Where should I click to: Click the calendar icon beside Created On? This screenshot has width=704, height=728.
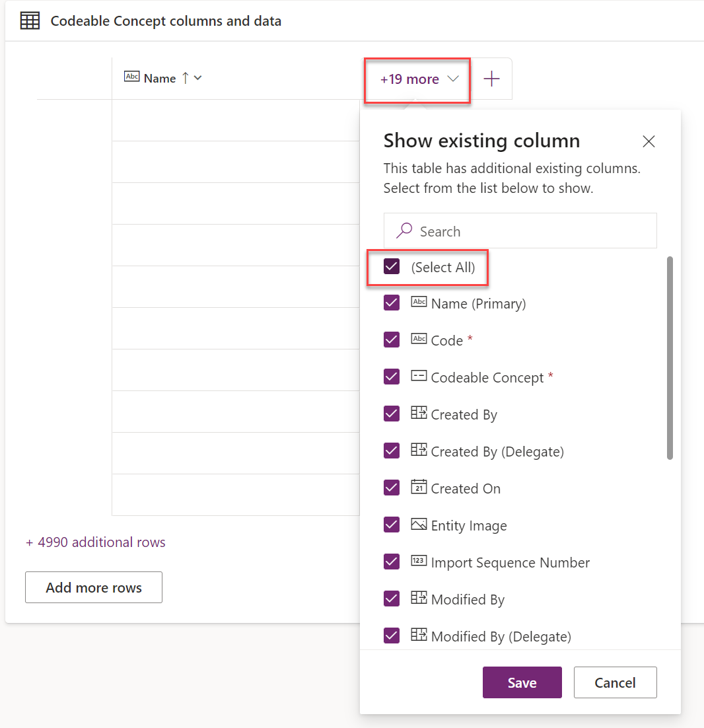point(418,488)
